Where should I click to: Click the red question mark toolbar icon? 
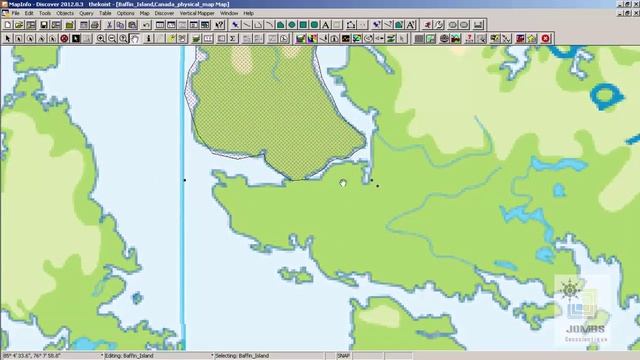(x=469, y=38)
